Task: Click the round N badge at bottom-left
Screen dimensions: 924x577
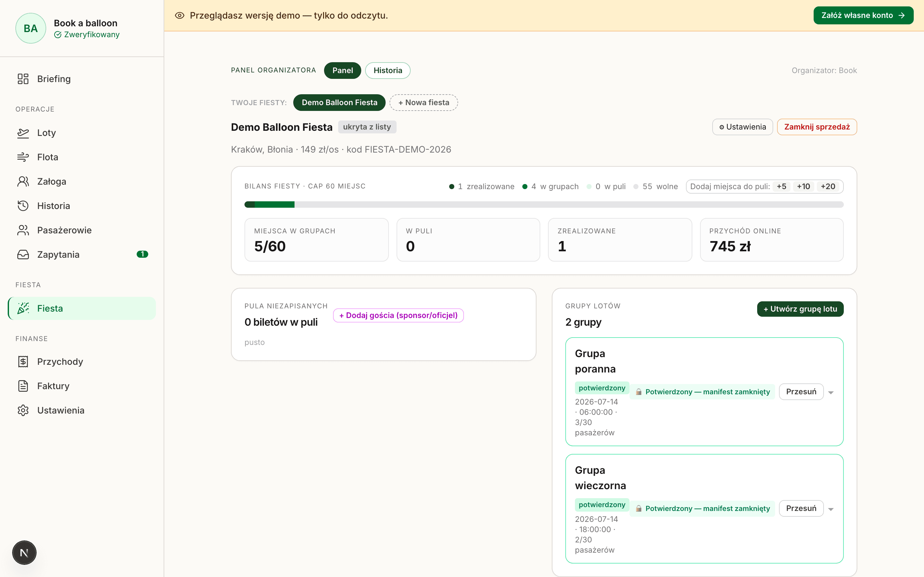Action: pos(24,553)
